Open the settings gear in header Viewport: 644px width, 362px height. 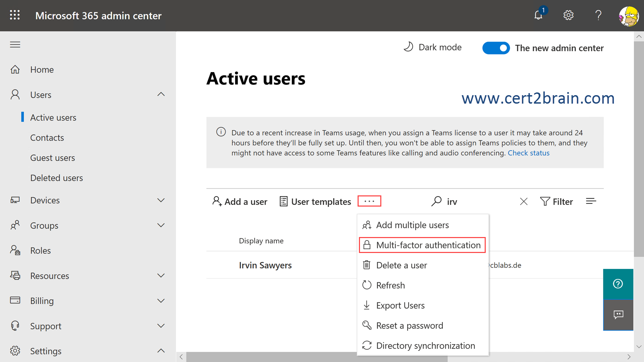(x=568, y=15)
